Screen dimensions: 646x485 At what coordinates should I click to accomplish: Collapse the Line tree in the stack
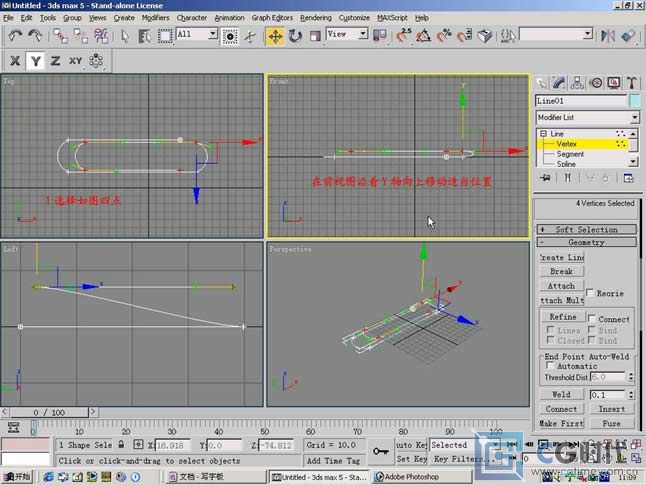(x=543, y=134)
